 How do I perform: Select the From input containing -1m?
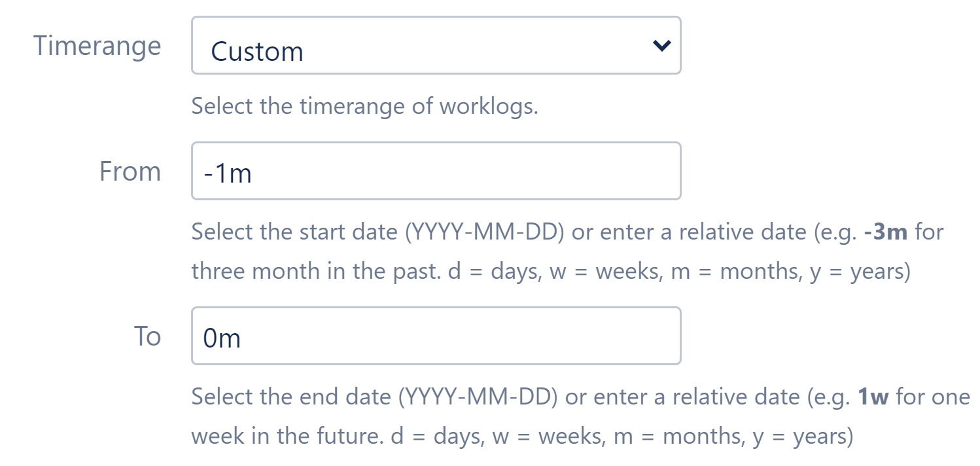coord(436,170)
